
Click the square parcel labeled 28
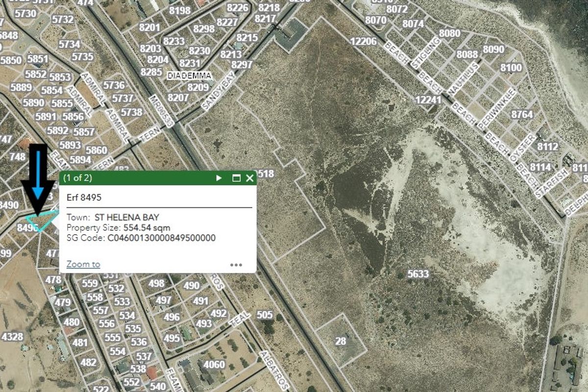[341, 341]
